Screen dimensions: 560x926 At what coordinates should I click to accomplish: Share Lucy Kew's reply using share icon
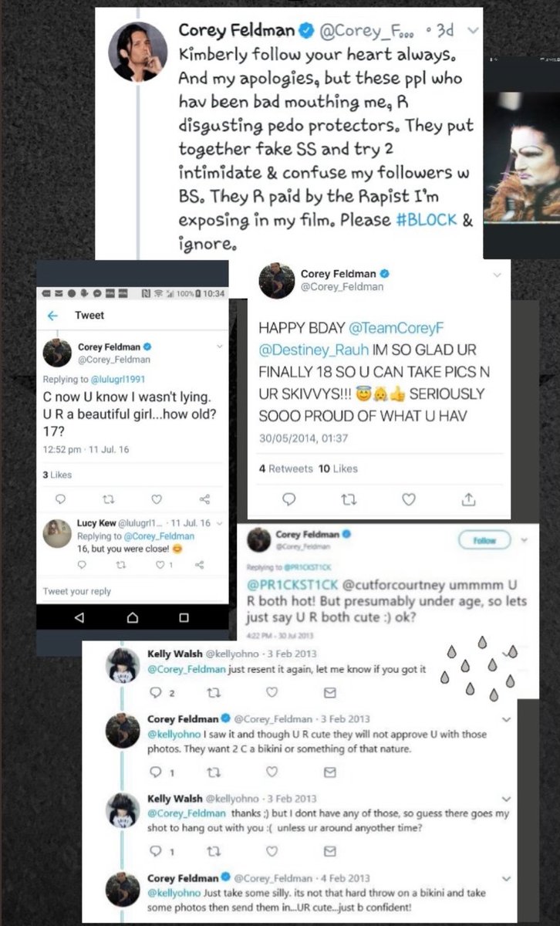coord(199,565)
